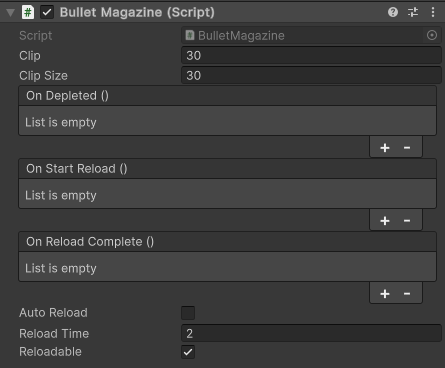This screenshot has width=445, height=368.
Task: Add a listener to On Depleted
Action: coord(385,147)
